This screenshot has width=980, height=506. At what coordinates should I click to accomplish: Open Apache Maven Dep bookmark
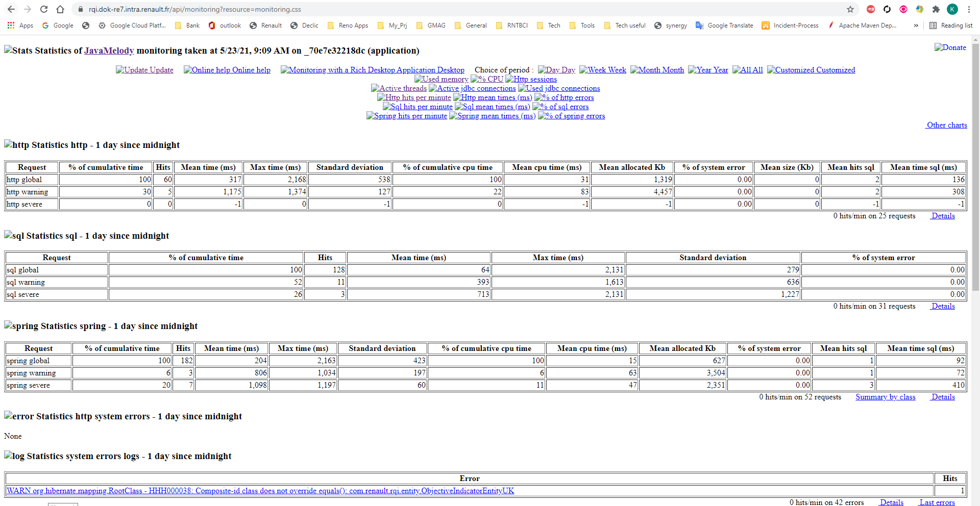(862, 26)
